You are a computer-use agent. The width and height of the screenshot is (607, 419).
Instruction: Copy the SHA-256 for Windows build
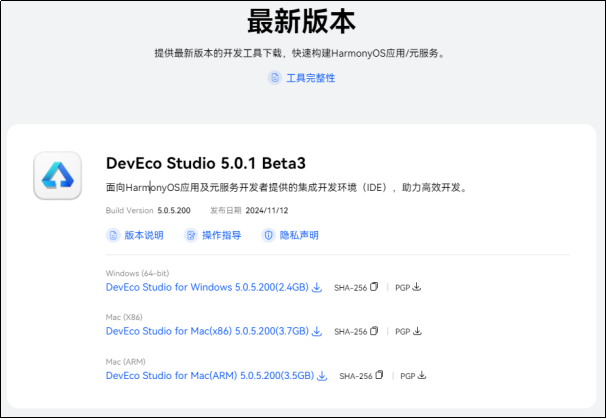(x=375, y=288)
